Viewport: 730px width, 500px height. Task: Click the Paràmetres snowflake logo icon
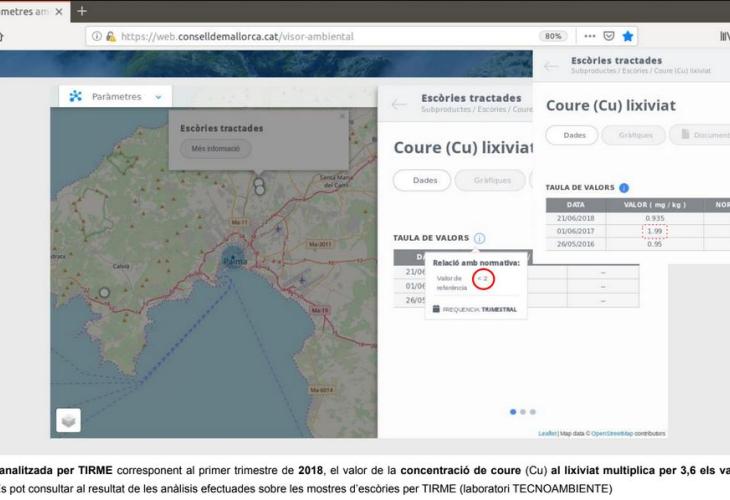pyautogui.click(x=75, y=97)
